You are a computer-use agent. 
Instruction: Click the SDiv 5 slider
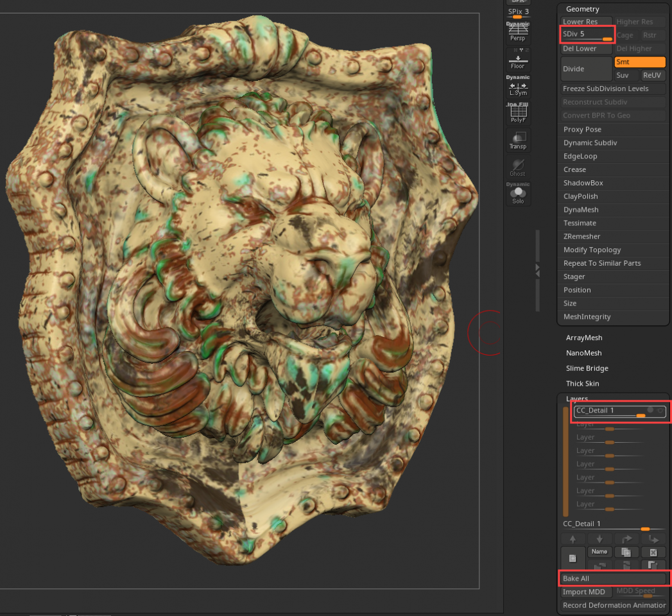click(x=587, y=34)
